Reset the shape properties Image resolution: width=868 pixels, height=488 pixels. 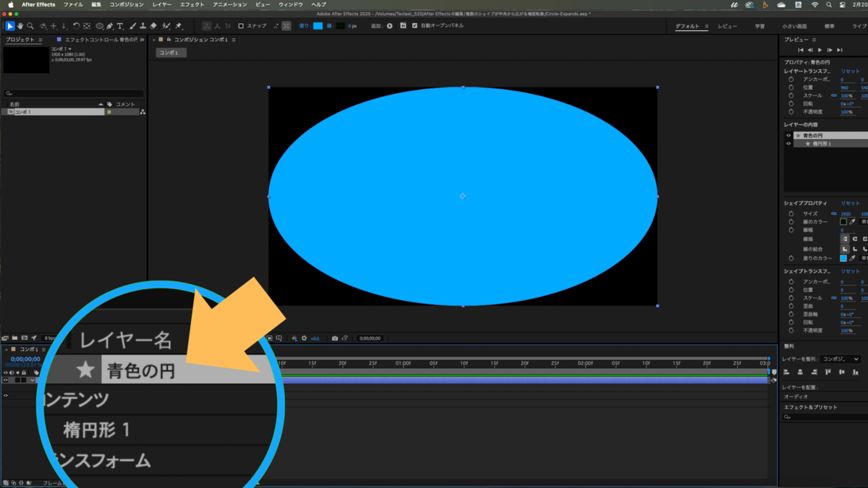pyautogui.click(x=851, y=203)
